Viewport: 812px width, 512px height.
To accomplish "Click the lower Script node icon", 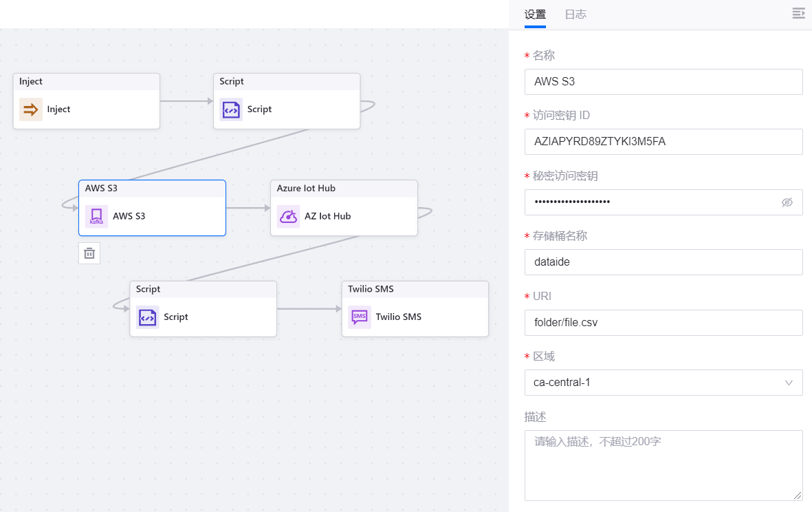I will click(x=147, y=317).
